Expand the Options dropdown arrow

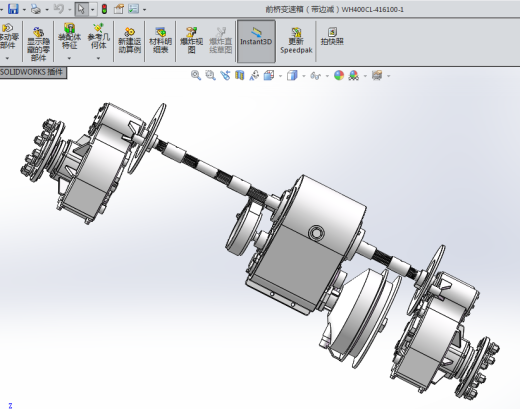(144, 10)
